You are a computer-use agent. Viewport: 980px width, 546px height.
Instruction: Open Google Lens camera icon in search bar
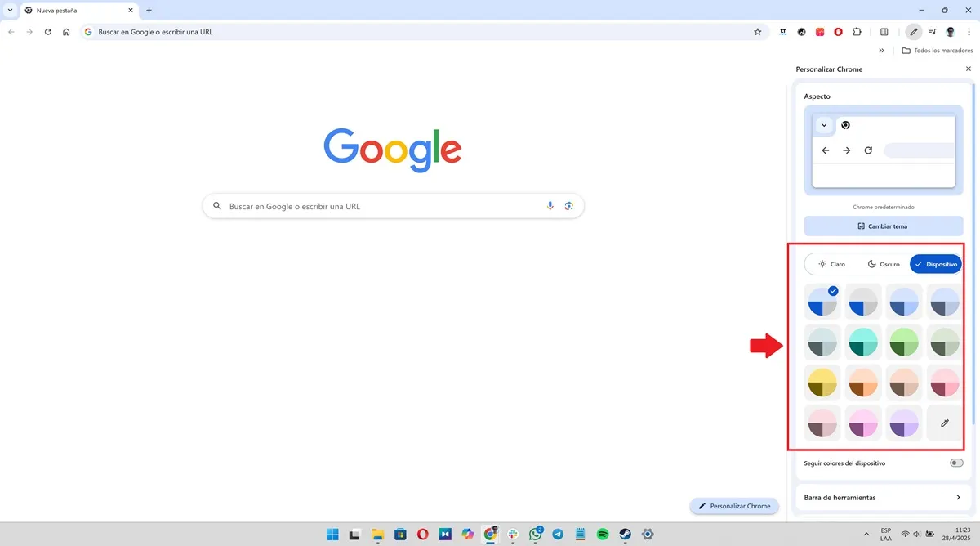[569, 206]
